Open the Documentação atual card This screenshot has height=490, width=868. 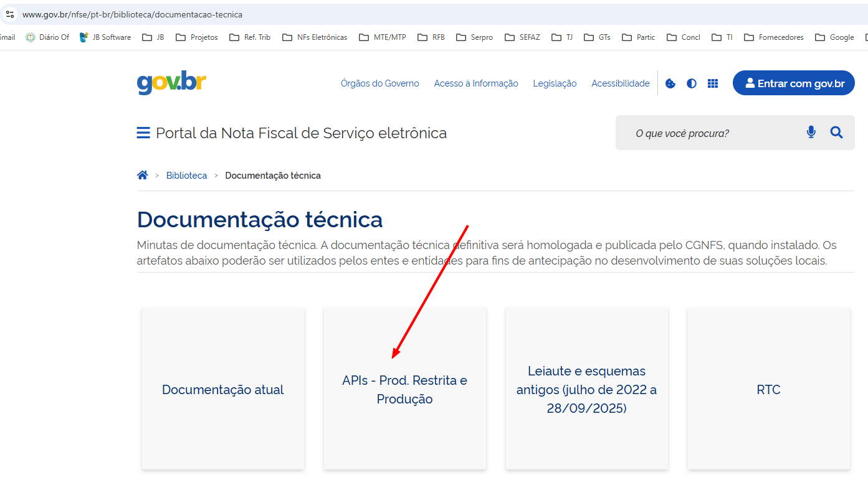pos(223,389)
